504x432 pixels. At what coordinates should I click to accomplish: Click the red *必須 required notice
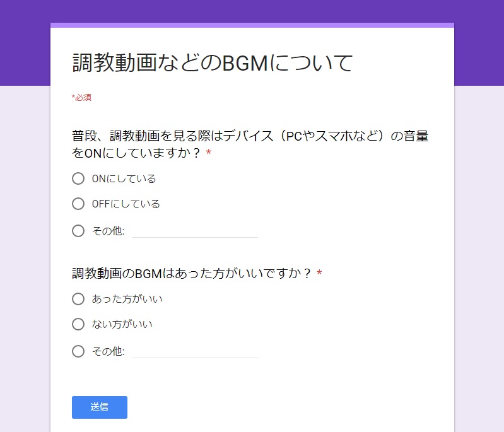(81, 97)
